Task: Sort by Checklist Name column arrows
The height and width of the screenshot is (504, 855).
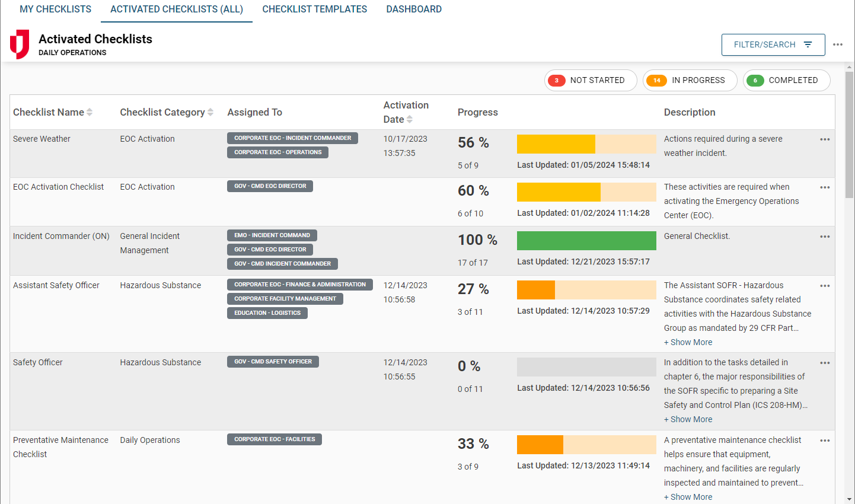Action: pyautogui.click(x=90, y=112)
